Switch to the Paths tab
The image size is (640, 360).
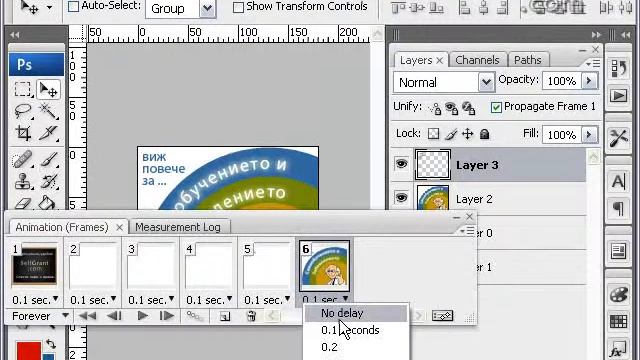(527, 60)
